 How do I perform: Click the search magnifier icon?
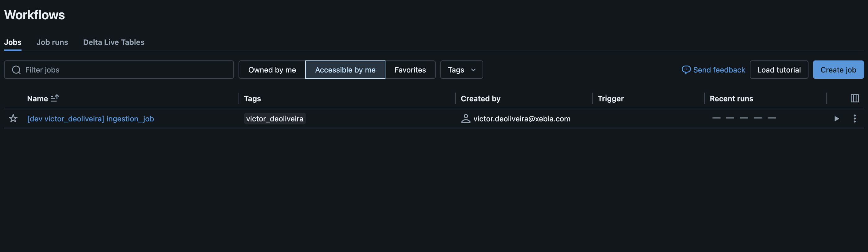(x=16, y=70)
